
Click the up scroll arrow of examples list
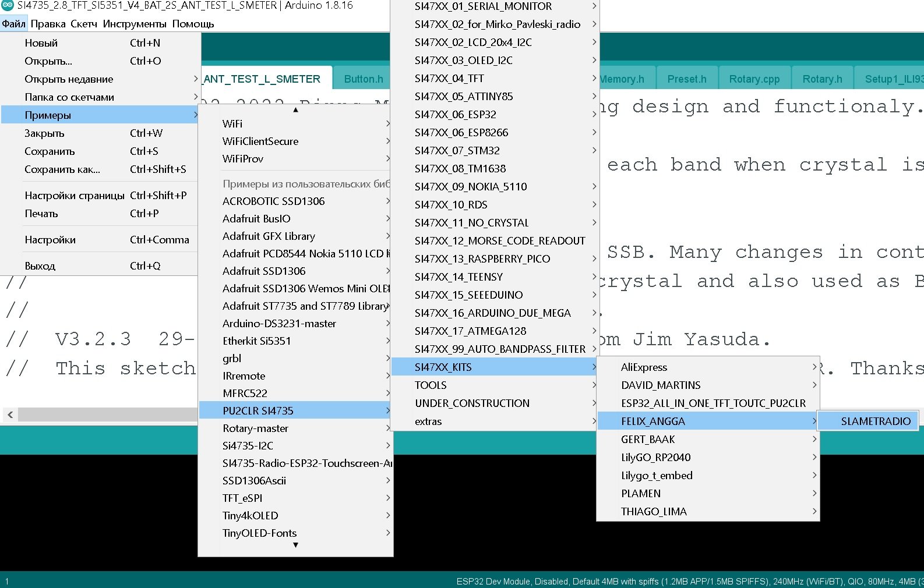tap(295, 109)
